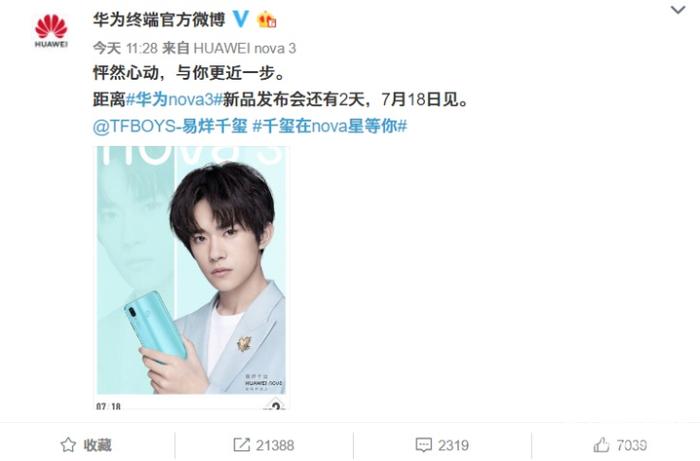Like the post with thumbs-up icon
Image resolution: width=700 pixels, height=461 pixels.
pos(601,444)
